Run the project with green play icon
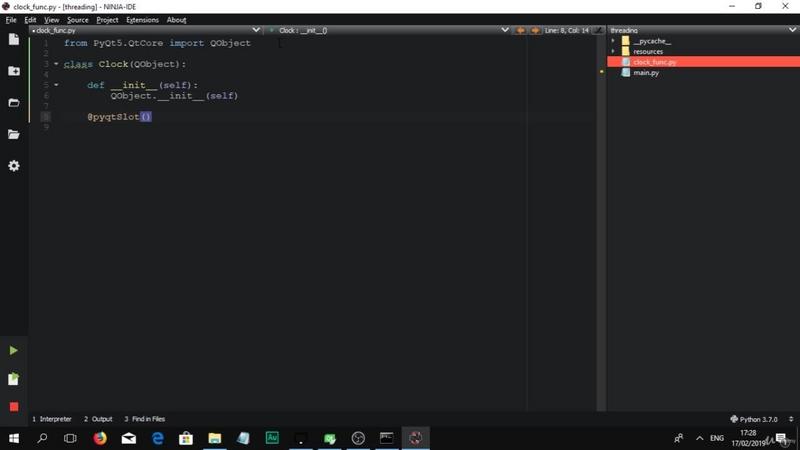This screenshot has width=800, height=450. click(x=14, y=351)
